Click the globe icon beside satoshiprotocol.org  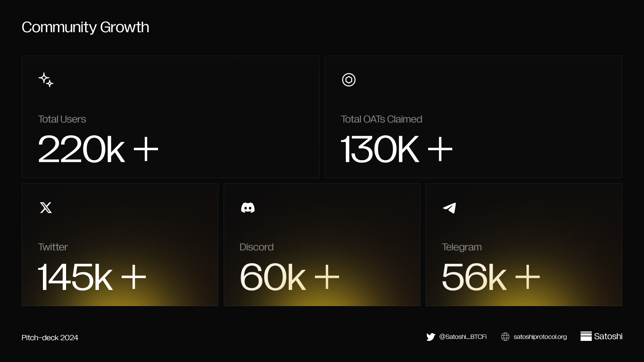tap(505, 337)
